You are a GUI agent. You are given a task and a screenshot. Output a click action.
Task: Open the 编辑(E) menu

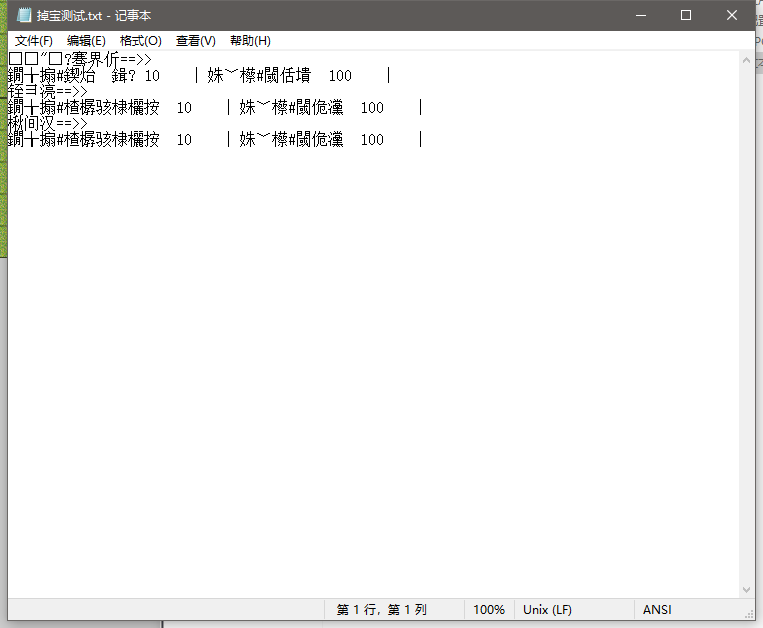(86, 41)
